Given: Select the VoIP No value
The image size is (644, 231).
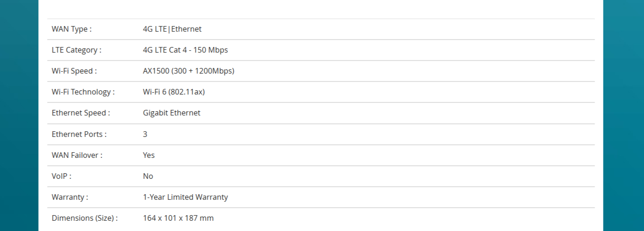Looking at the screenshot, I should click(148, 176).
